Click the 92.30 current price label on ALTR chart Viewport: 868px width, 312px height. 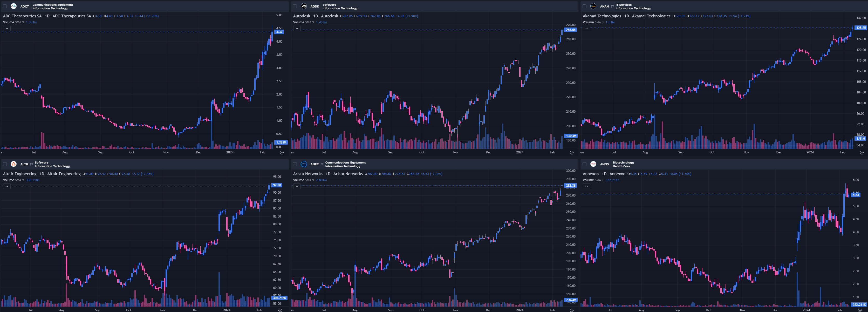coord(277,185)
